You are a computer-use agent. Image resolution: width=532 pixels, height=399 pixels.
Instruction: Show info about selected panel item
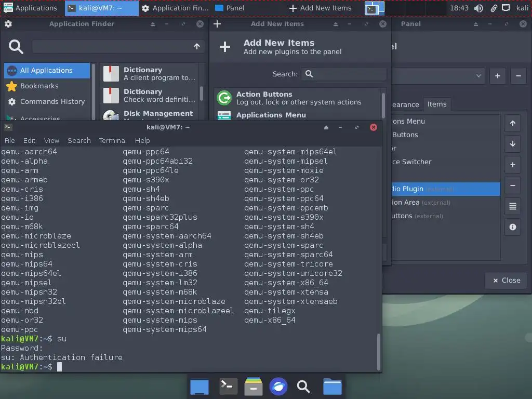512,227
